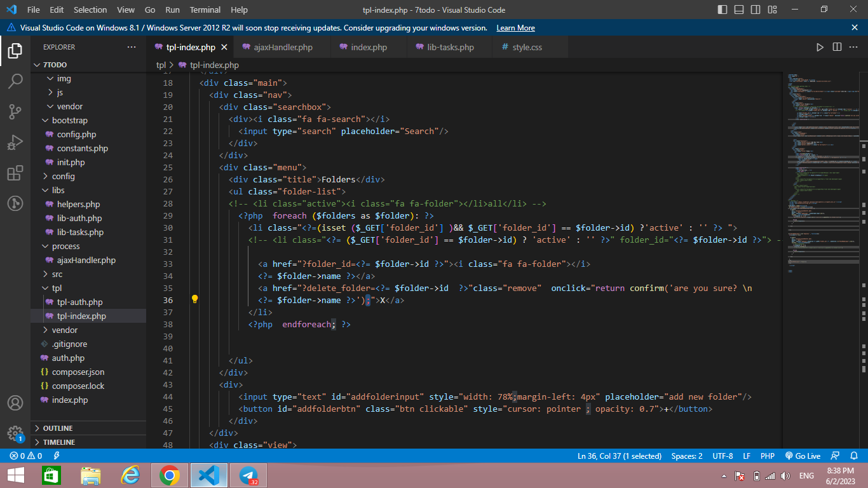Viewport: 868px width, 488px height.
Task: Collapse the 7TODO root folder
Action: 90,65
